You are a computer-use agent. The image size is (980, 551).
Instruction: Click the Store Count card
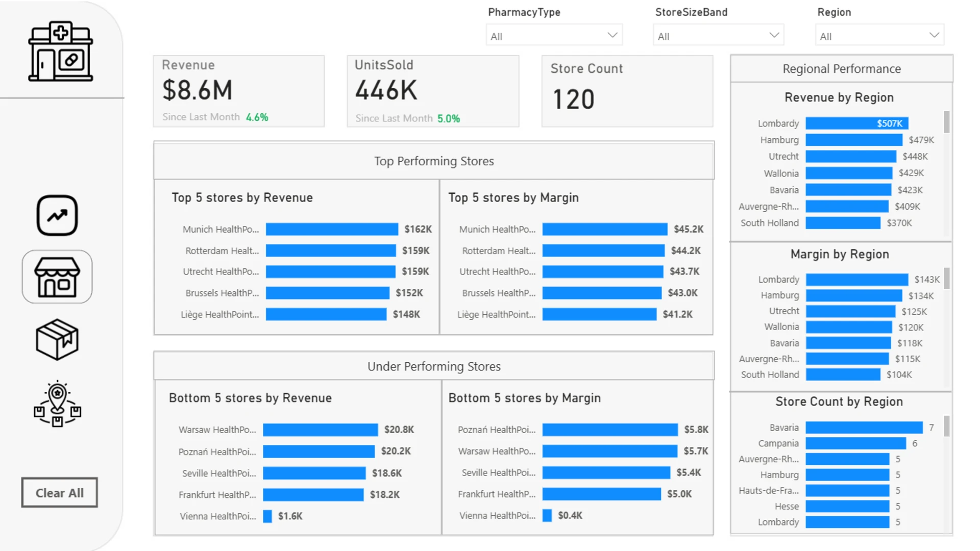627,91
